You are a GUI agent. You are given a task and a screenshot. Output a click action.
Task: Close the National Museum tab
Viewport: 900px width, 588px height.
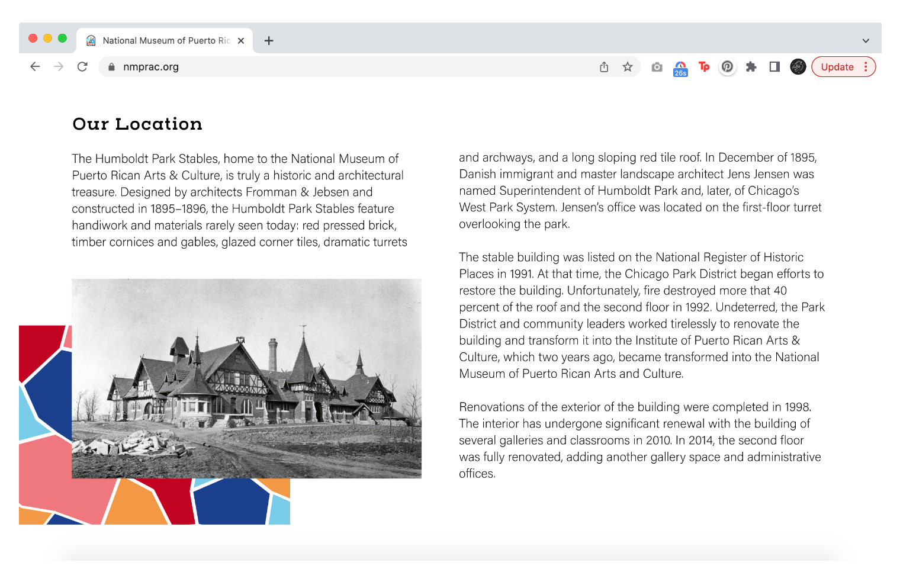point(241,41)
